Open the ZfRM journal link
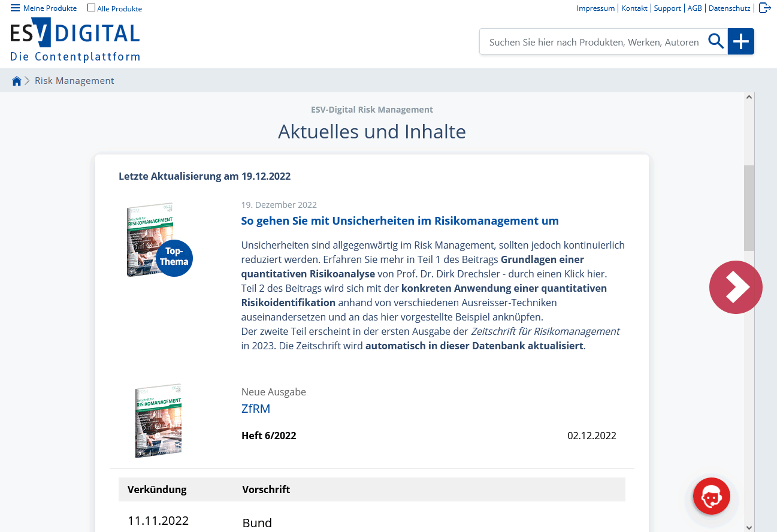 coord(256,408)
